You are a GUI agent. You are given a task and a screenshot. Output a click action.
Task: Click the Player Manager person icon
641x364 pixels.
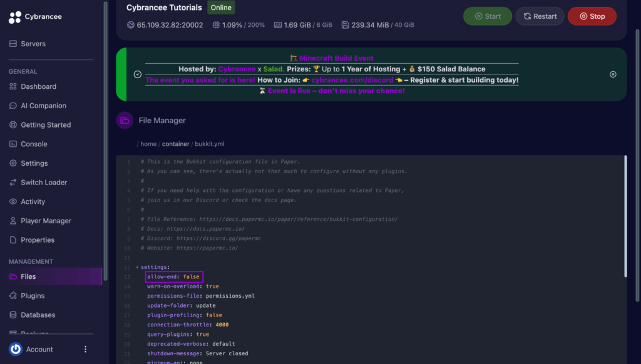[13, 221]
